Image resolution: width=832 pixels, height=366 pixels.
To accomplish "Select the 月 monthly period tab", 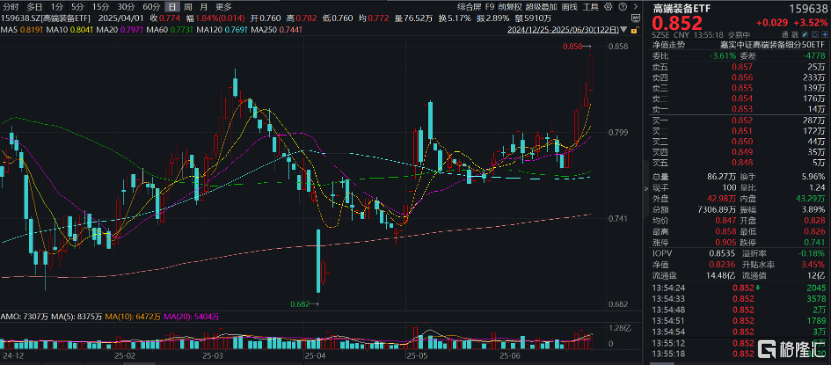I will (x=204, y=7).
